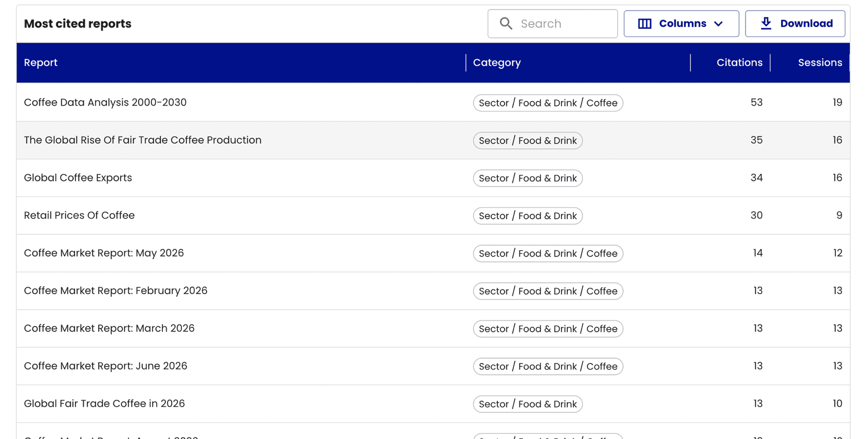This screenshot has width=868, height=439.
Task: Click the columns grid icon
Action: pos(645,23)
